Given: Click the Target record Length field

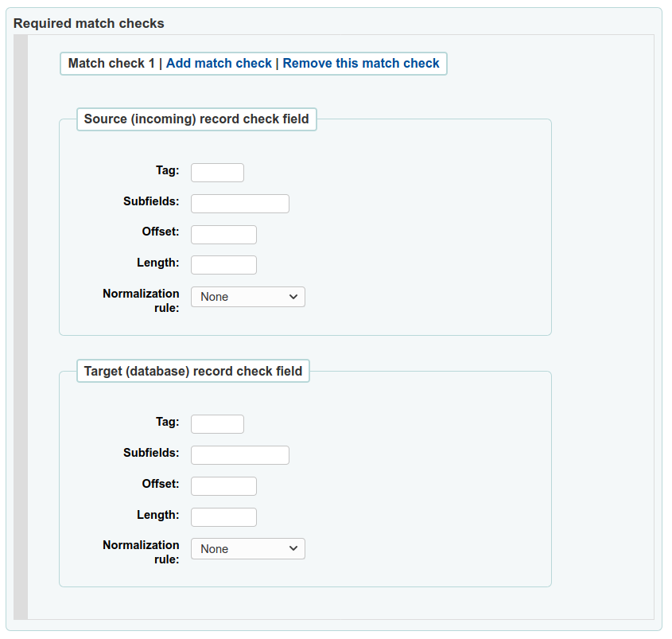Looking at the screenshot, I should (x=223, y=517).
